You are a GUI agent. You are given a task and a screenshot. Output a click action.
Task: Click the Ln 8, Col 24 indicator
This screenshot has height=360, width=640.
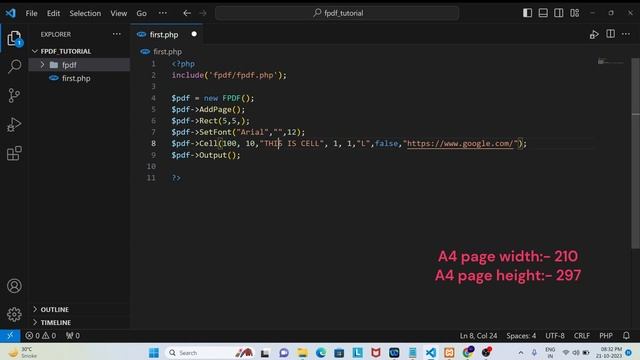[x=478, y=336]
